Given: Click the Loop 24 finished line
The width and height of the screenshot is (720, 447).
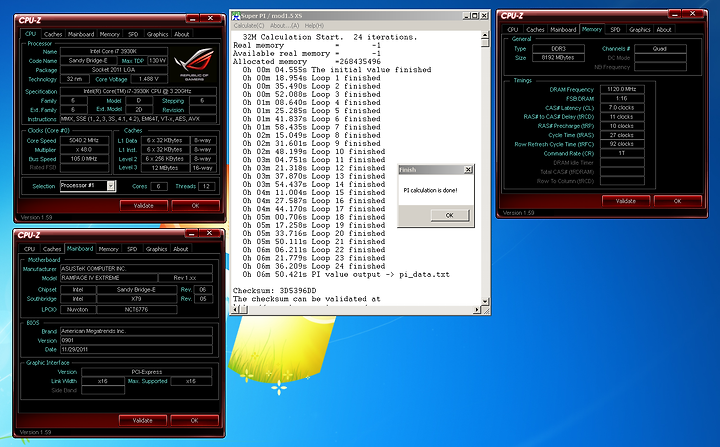Looking at the screenshot, I should (314, 266).
